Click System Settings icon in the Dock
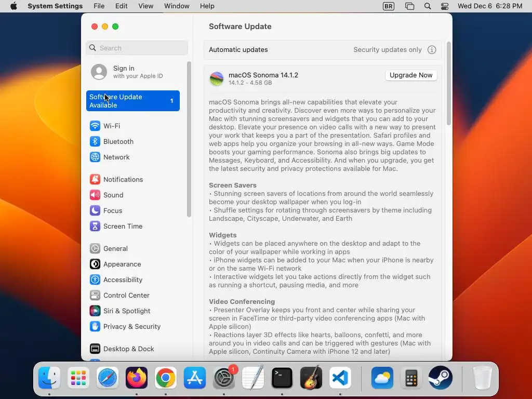532x399 pixels. click(224, 378)
